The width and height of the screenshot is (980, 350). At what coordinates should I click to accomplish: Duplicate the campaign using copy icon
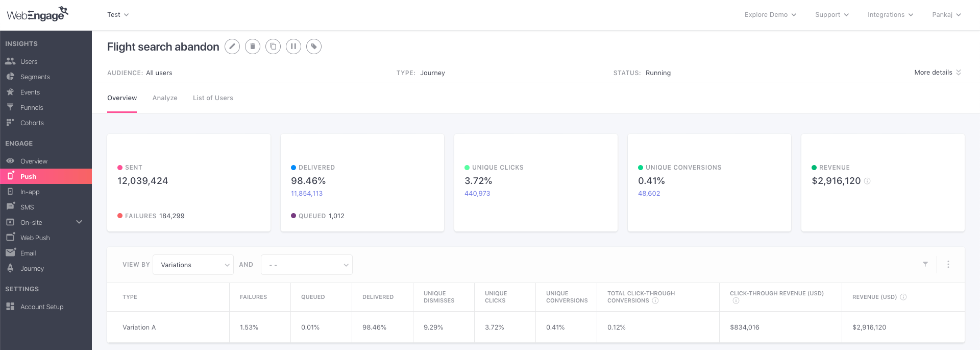[x=273, y=46]
